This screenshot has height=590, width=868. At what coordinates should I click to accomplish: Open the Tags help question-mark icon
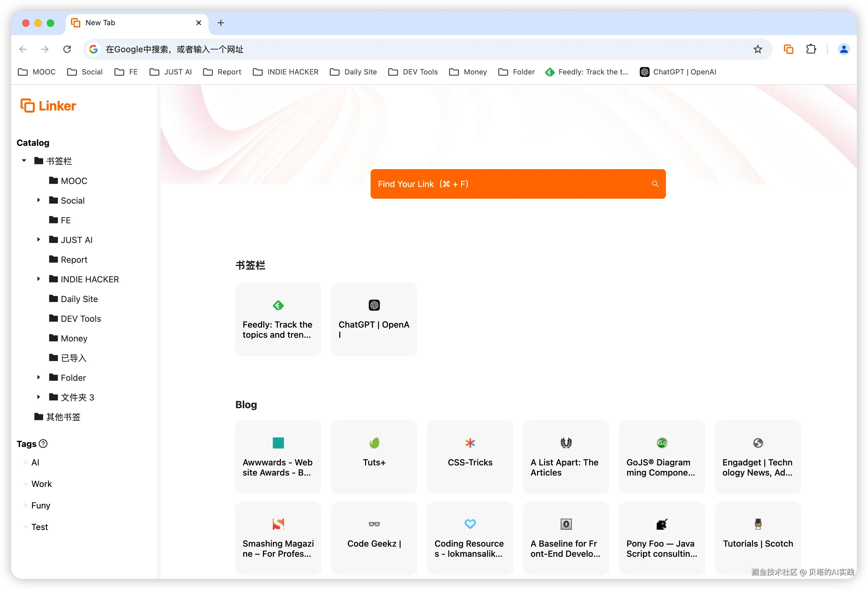(x=43, y=444)
